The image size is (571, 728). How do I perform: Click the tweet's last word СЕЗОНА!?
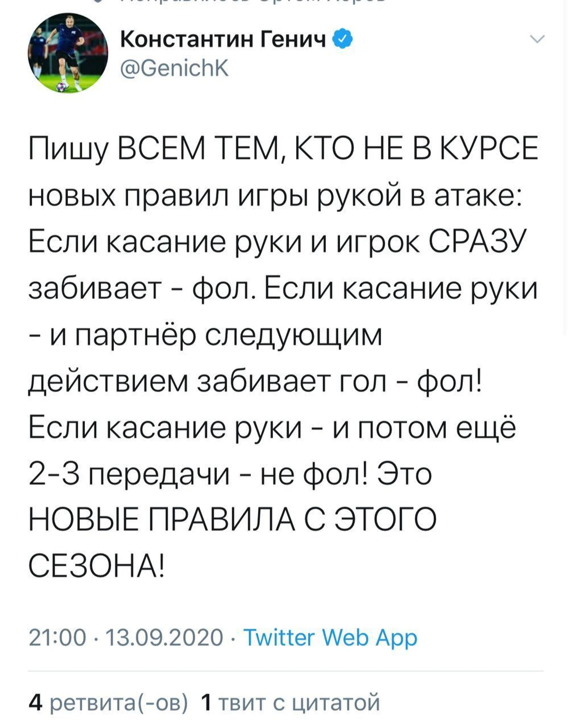pos(96,566)
